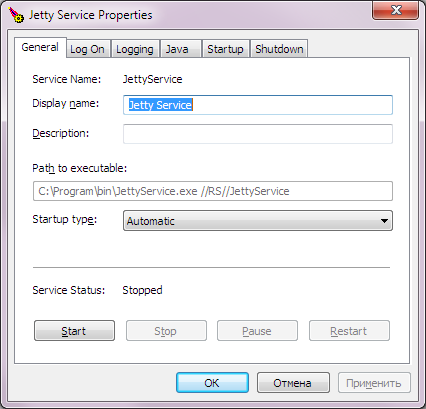Confirm with the OK button

point(212,383)
